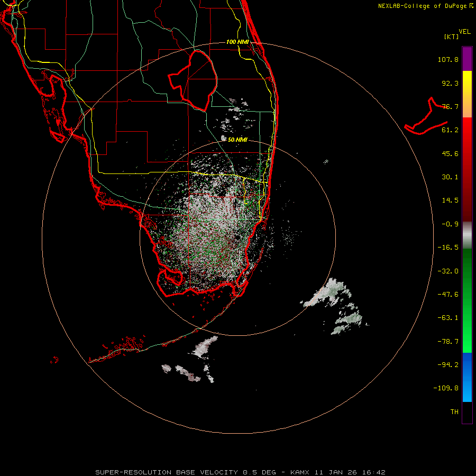Click the NEXLAB-College of DuPage title text

(422, 6)
